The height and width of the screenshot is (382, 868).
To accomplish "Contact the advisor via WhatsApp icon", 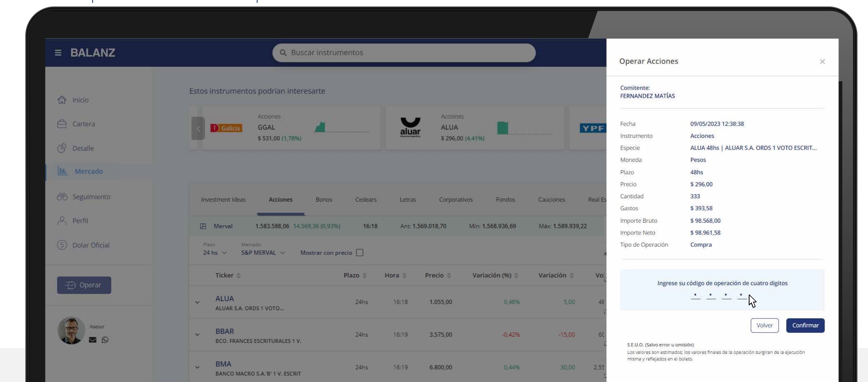I will pos(105,340).
